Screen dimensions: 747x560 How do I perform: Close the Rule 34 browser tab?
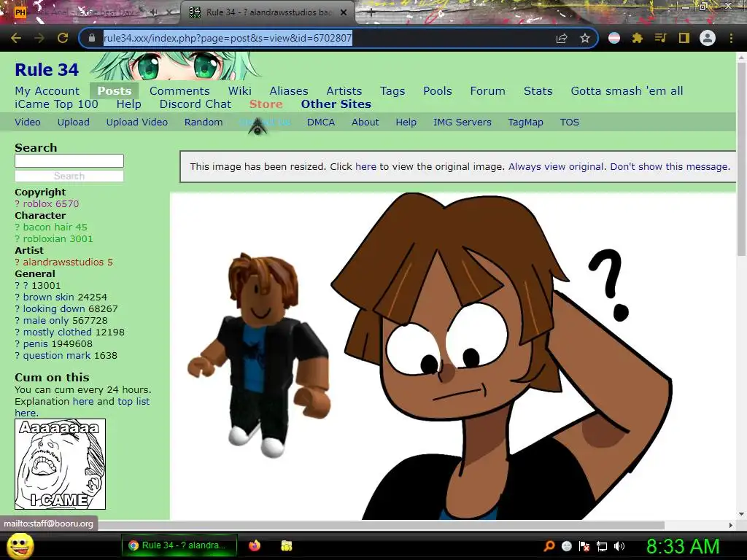coord(344,12)
